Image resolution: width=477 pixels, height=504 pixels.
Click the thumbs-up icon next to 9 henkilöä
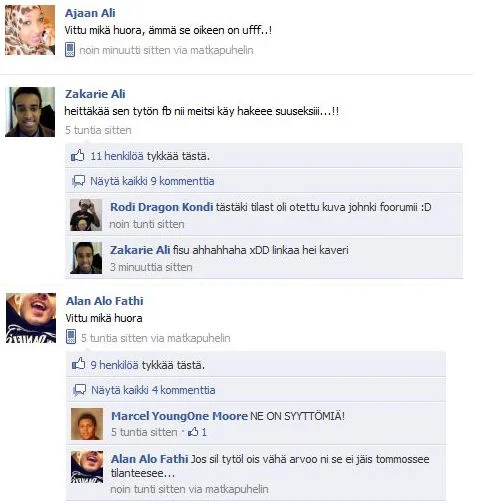tap(79, 364)
